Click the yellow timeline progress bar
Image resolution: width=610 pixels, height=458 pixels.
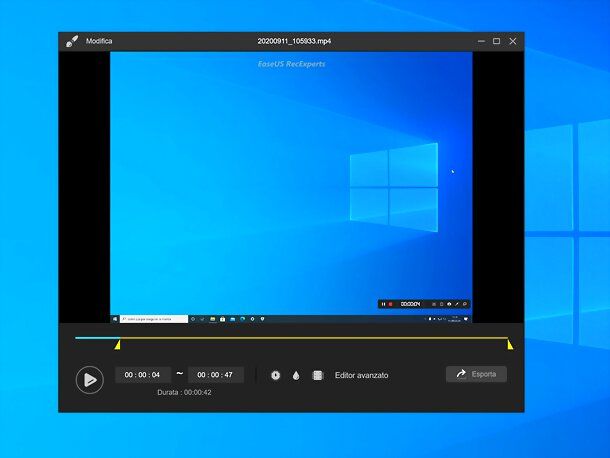point(314,338)
